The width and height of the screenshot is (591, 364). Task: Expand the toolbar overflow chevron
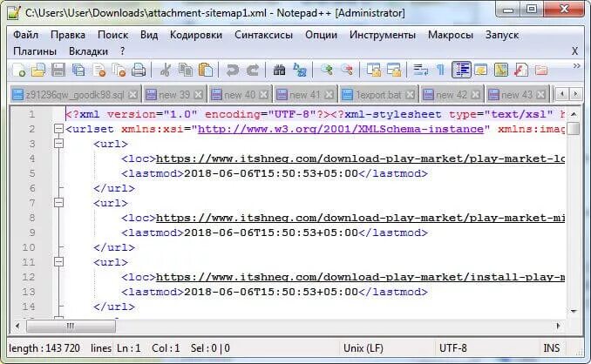577,66
